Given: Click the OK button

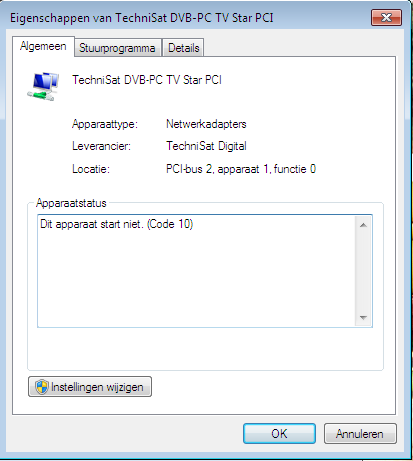Looking at the screenshot, I should 279,434.
